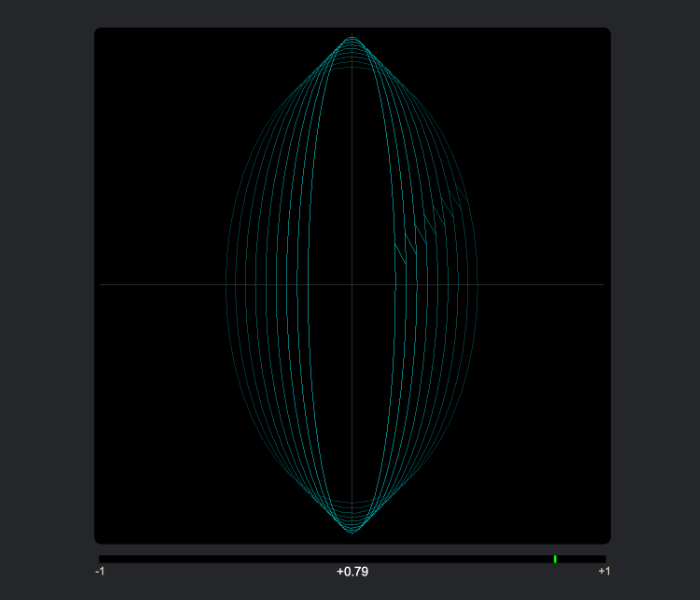
Task: Click the vectorscope goniometer display
Action: pyautogui.click(x=352, y=286)
